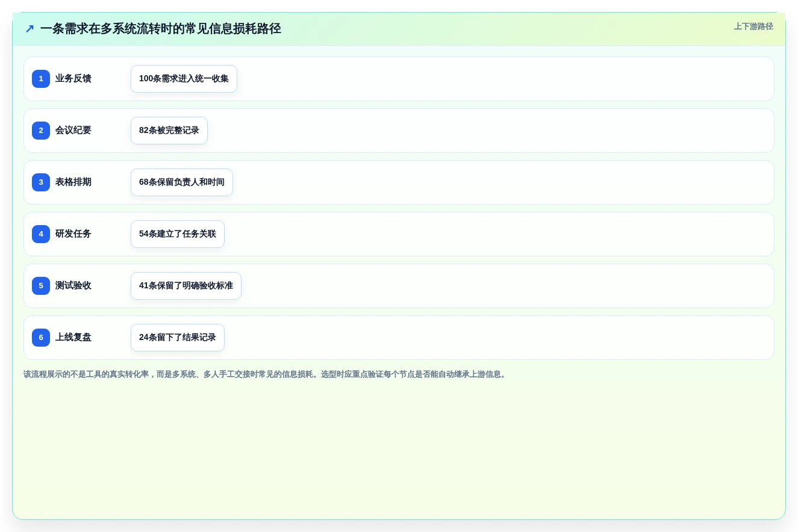The image size is (798, 532).
Task: Click the step 5 number badge
Action: tap(41, 286)
